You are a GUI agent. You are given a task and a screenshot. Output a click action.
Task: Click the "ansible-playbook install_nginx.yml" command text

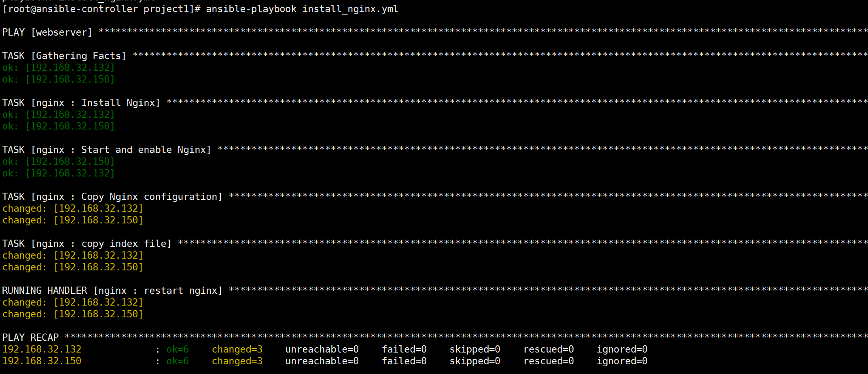tap(302, 9)
